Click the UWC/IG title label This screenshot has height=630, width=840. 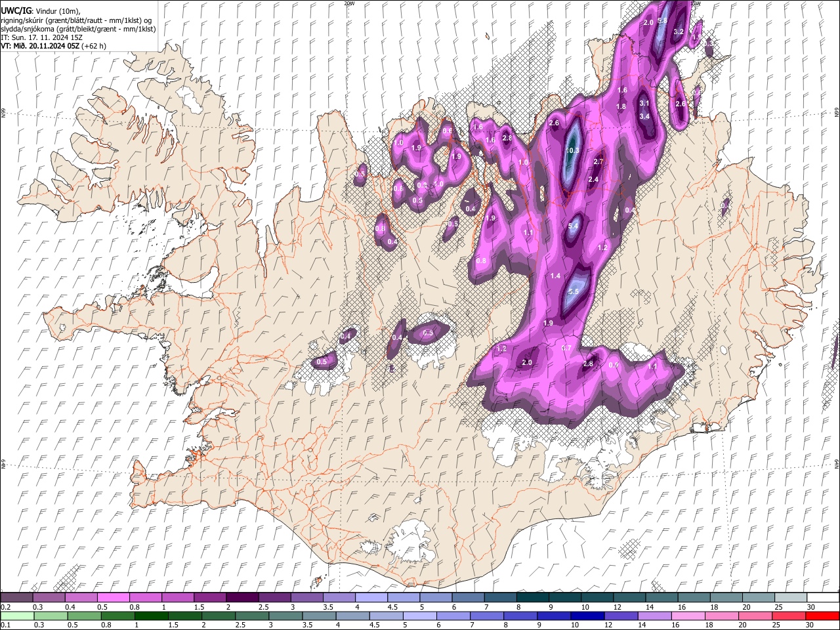click(x=15, y=10)
